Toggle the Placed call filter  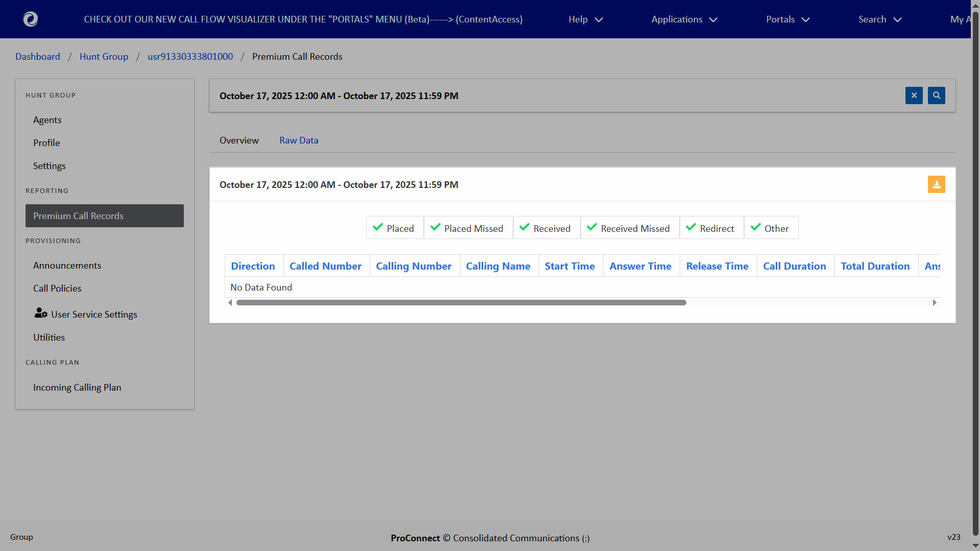tap(394, 228)
